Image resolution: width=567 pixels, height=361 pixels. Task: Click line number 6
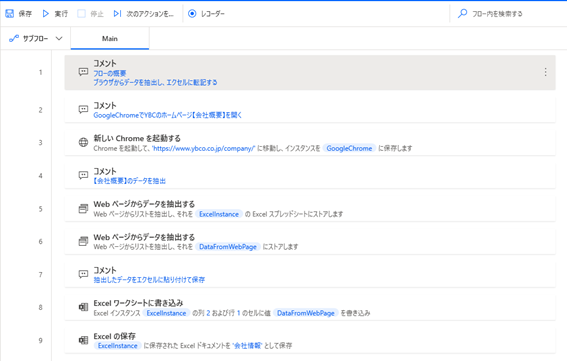click(x=40, y=241)
